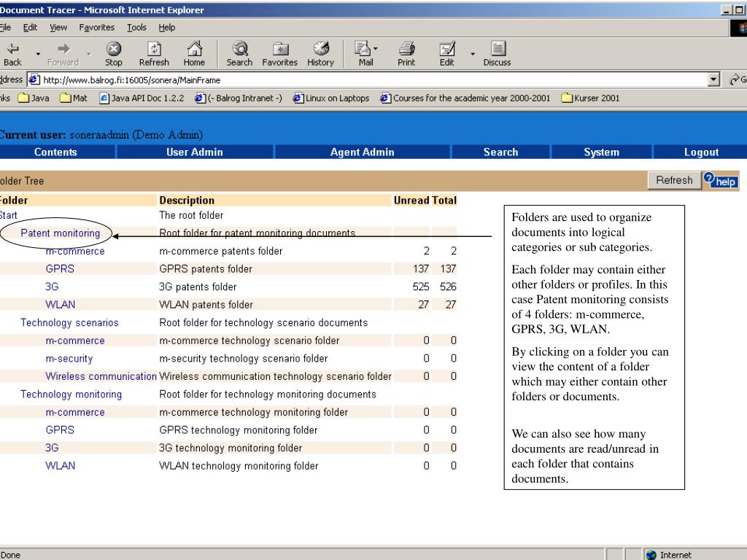Open 3G patents folder link
The width and height of the screenshot is (747, 560).
point(52,287)
